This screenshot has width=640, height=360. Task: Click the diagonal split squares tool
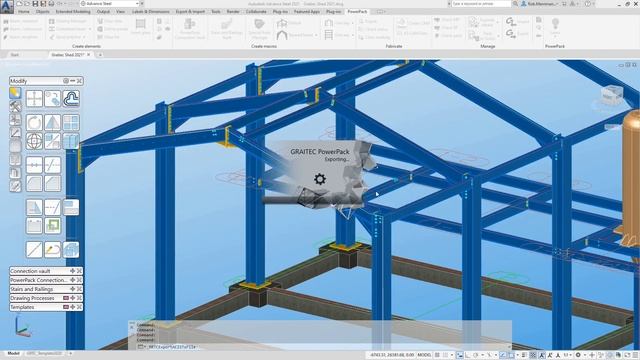[x=53, y=141]
